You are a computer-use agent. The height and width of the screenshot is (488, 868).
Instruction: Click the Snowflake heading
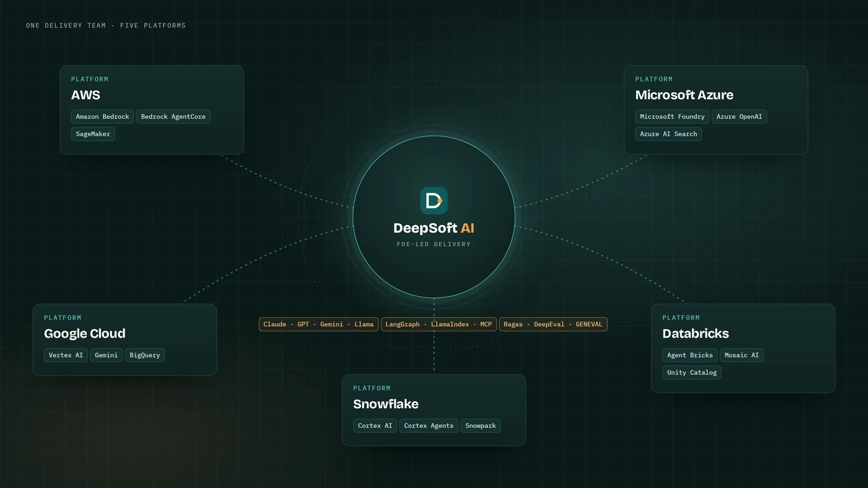click(x=386, y=404)
